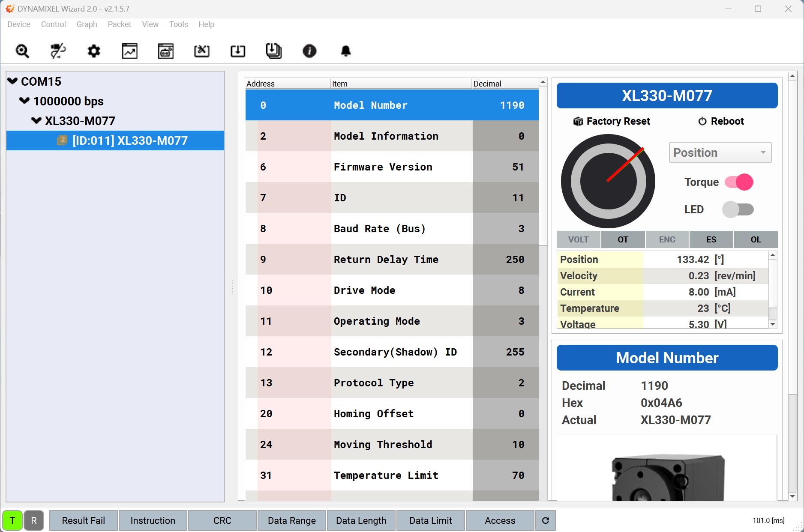Viewport: 804px width, 532px height.
Task: Click scroll-up arrow of control table
Action: click(x=543, y=82)
